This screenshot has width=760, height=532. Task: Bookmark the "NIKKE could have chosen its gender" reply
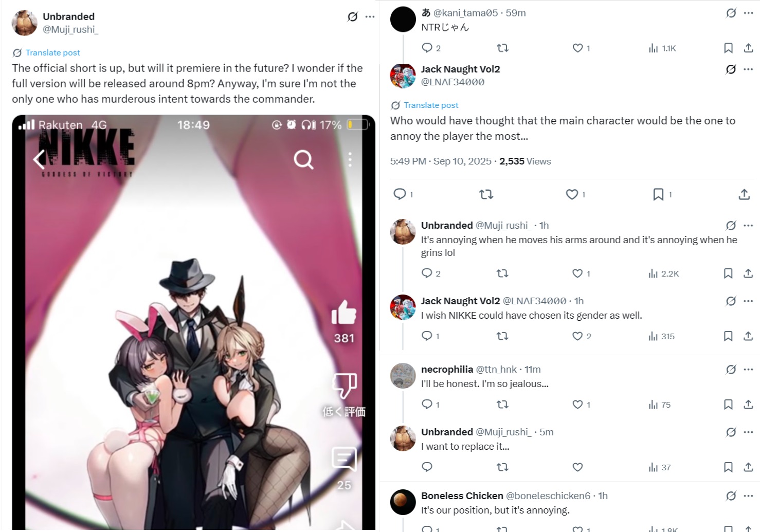(728, 336)
